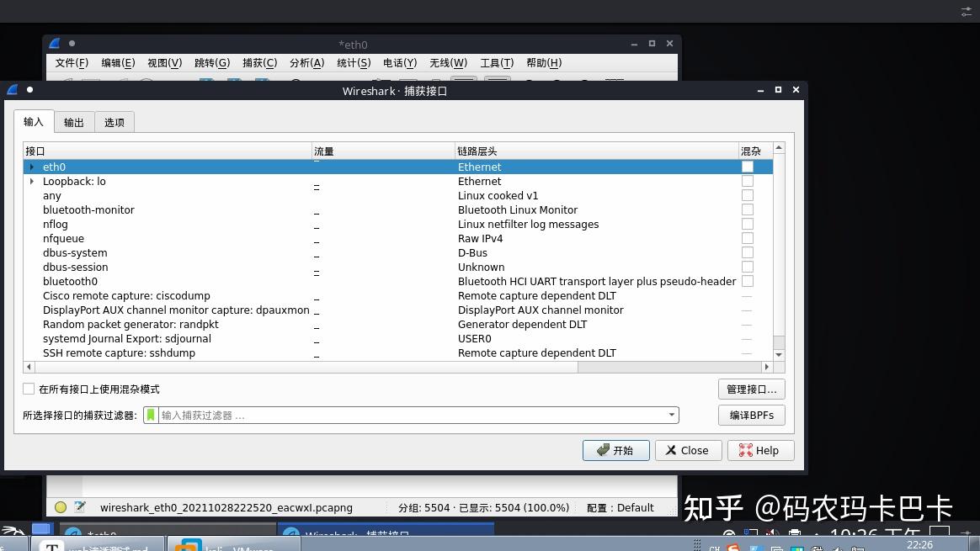The width and height of the screenshot is (980, 551).
Task: Click the wireshark_eth0 pcapng filename in status bar
Action: pos(226,508)
